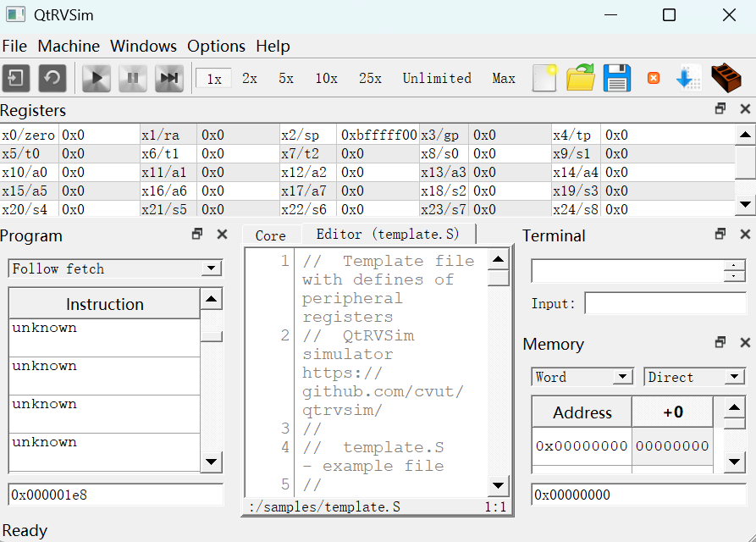Open the Machine menu
The image size is (756, 542).
69,46
